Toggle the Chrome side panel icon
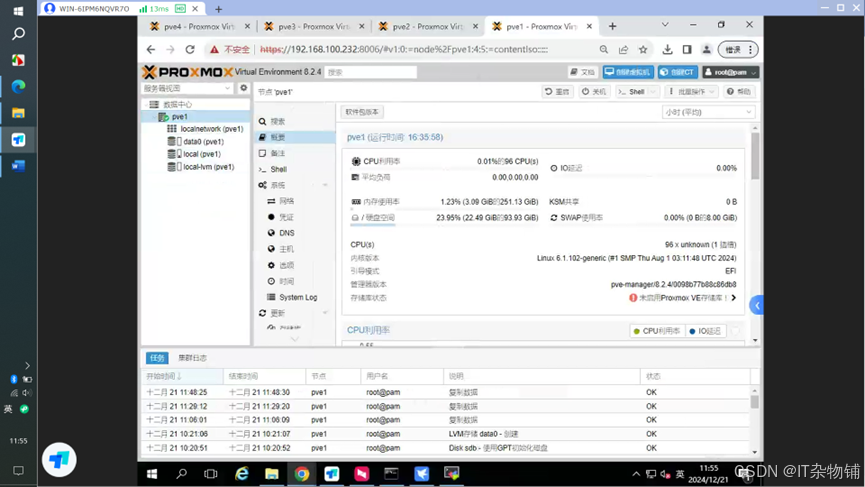Image resolution: width=865 pixels, height=487 pixels. pos(687,50)
